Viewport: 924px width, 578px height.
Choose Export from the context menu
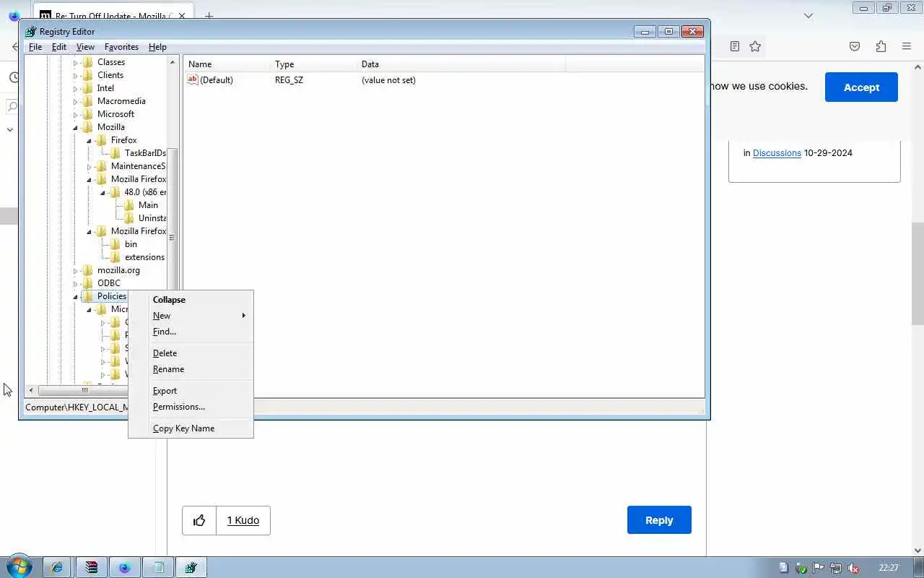click(x=191, y=391)
